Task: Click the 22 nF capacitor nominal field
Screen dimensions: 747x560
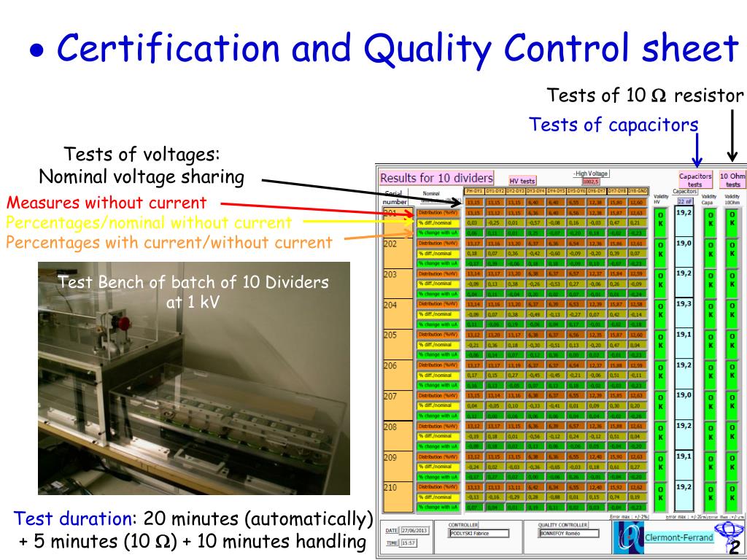Action: click(x=685, y=201)
